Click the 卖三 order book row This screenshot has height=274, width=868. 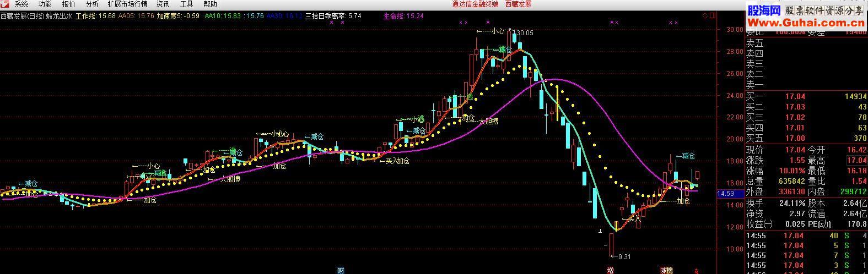coord(806,64)
